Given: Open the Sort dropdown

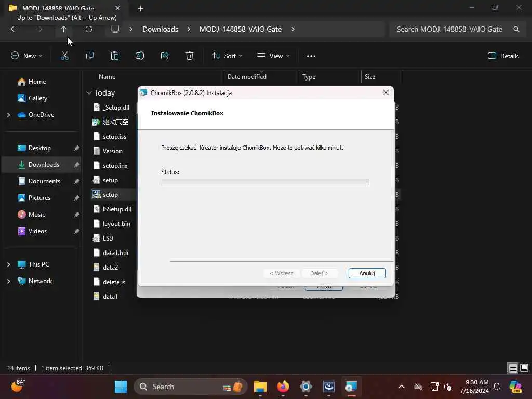Looking at the screenshot, I should [227, 56].
